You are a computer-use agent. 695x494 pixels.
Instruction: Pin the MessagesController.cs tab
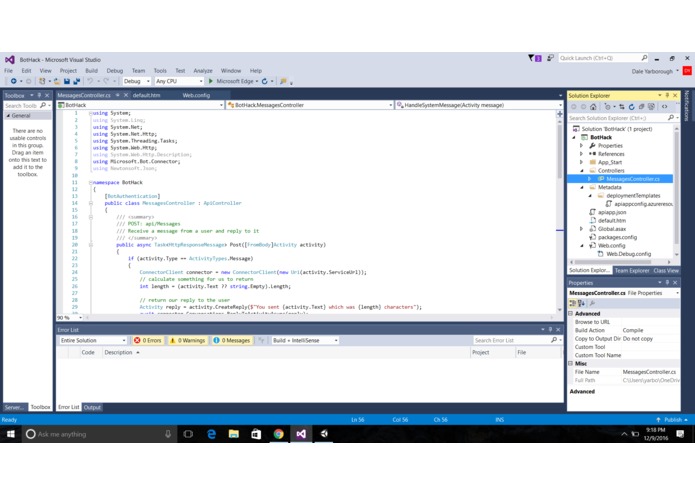[x=117, y=95]
